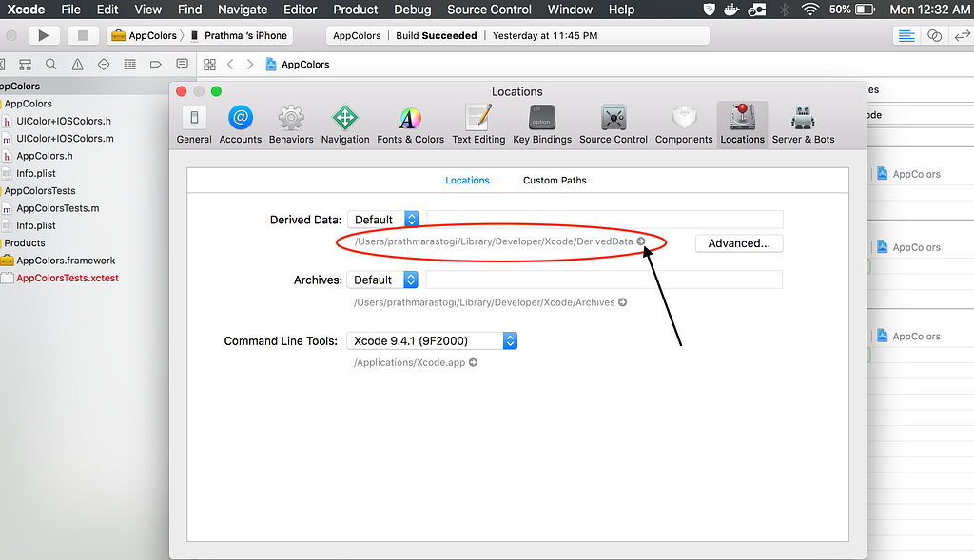Open Source Control preferences pane
Screen dimensions: 974x560
pyautogui.click(x=614, y=125)
